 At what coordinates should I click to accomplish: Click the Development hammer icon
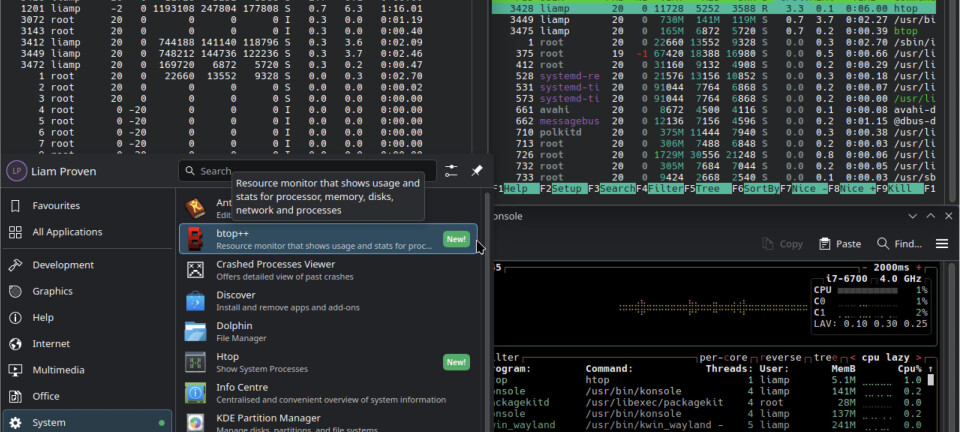[x=16, y=265]
